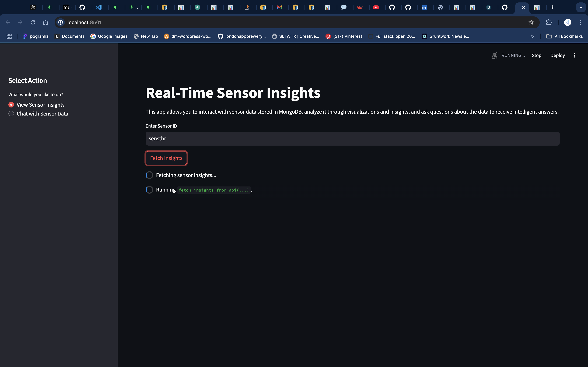Open Streamlit three-dot main menu
The height and width of the screenshot is (367, 588).
(575, 55)
